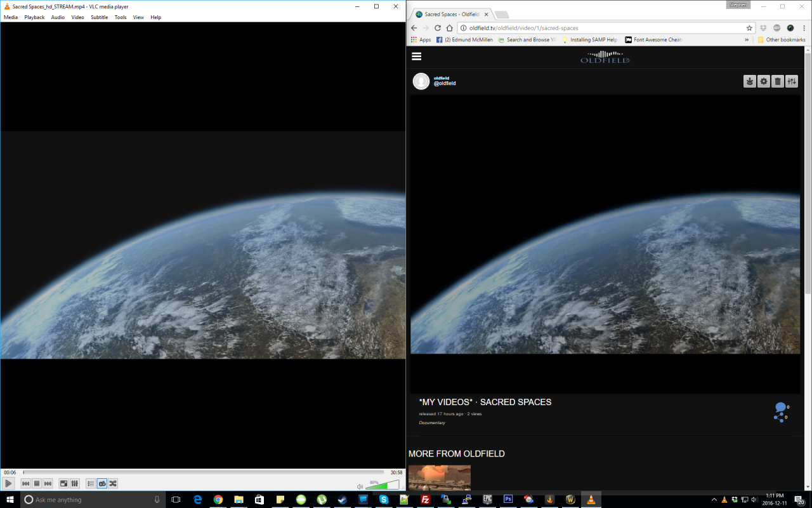Open the Playback menu in VLC
The width and height of the screenshot is (812, 508).
click(34, 17)
